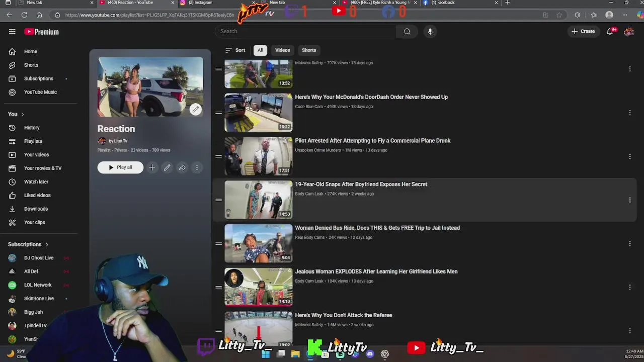Open SkinBone Live channel subscription
The width and height of the screenshot is (644, 362).
click(x=39, y=299)
